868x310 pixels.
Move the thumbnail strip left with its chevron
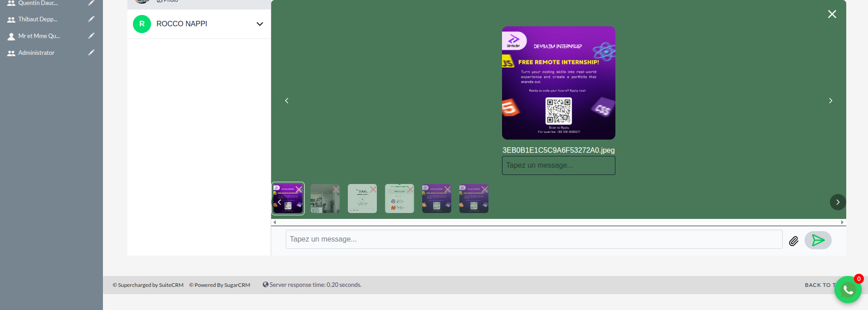(279, 202)
